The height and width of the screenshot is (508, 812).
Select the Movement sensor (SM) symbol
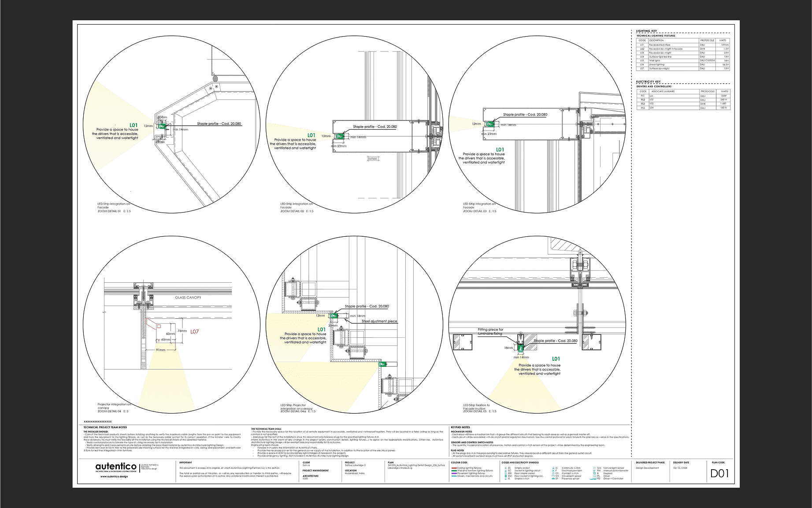[552, 476]
